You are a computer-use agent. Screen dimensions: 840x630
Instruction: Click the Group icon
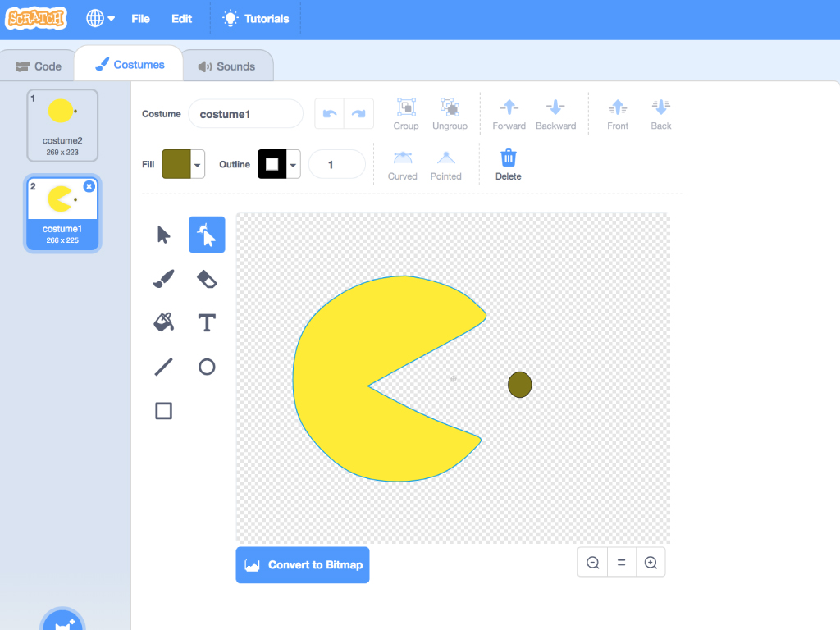coord(406,114)
